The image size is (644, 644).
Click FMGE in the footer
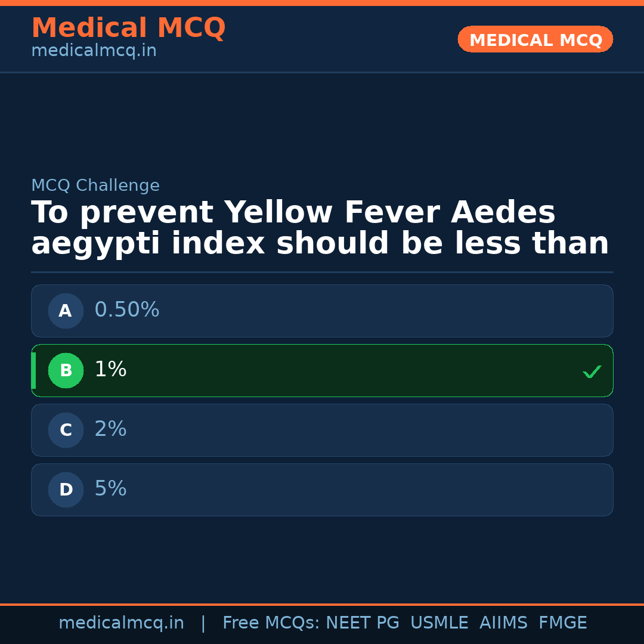563,623
